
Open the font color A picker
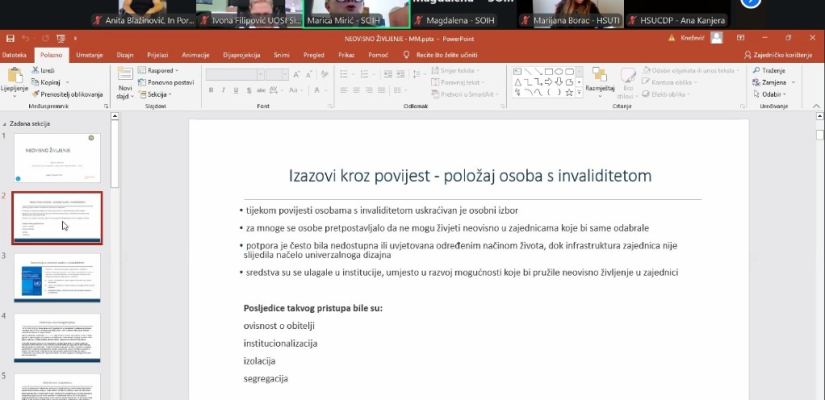pyautogui.click(x=317, y=91)
